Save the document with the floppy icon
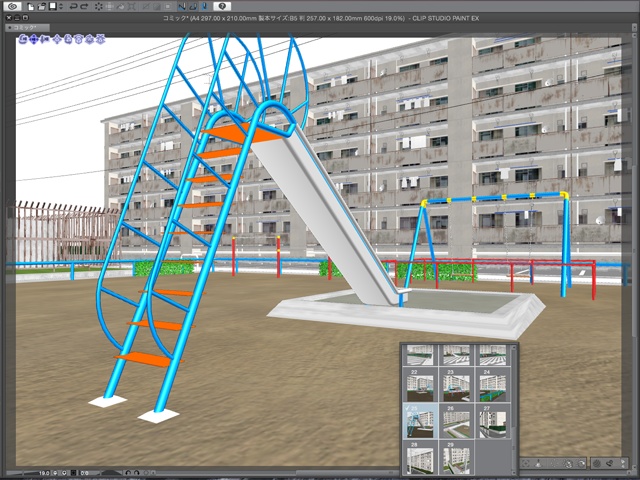Image resolution: width=640 pixels, height=480 pixels. click(x=53, y=7)
